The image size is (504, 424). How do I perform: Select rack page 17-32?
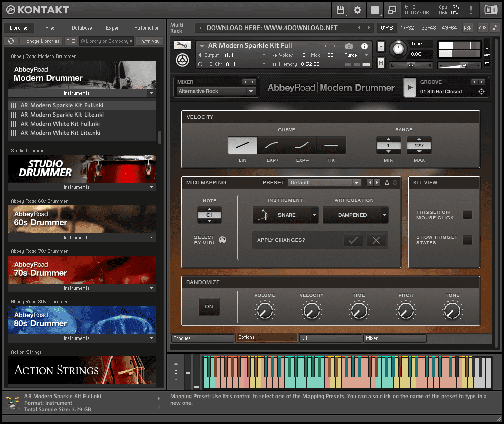407,28
